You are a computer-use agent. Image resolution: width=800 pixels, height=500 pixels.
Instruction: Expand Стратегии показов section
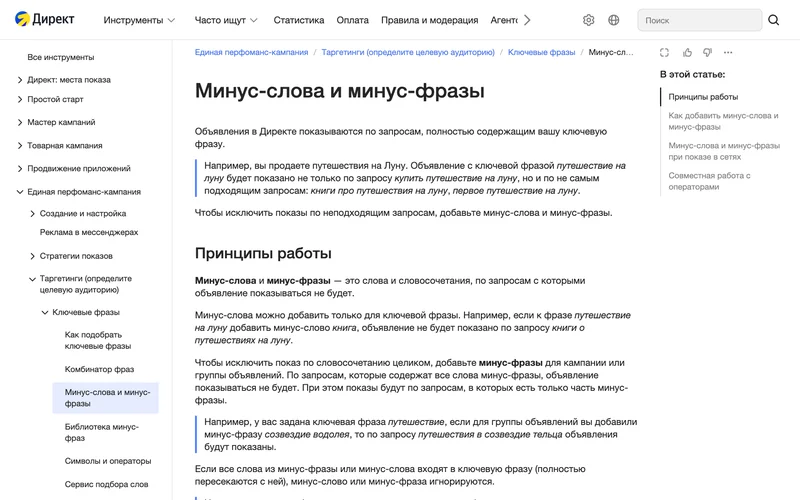pyautogui.click(x=32, y=256)
